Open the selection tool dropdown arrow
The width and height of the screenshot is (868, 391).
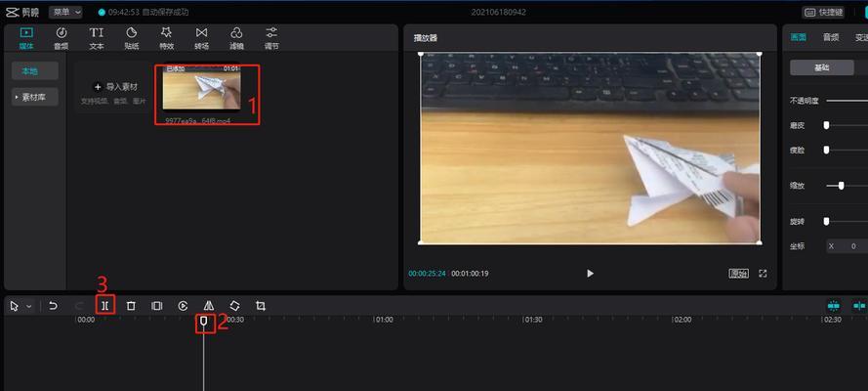click(28, 306)
